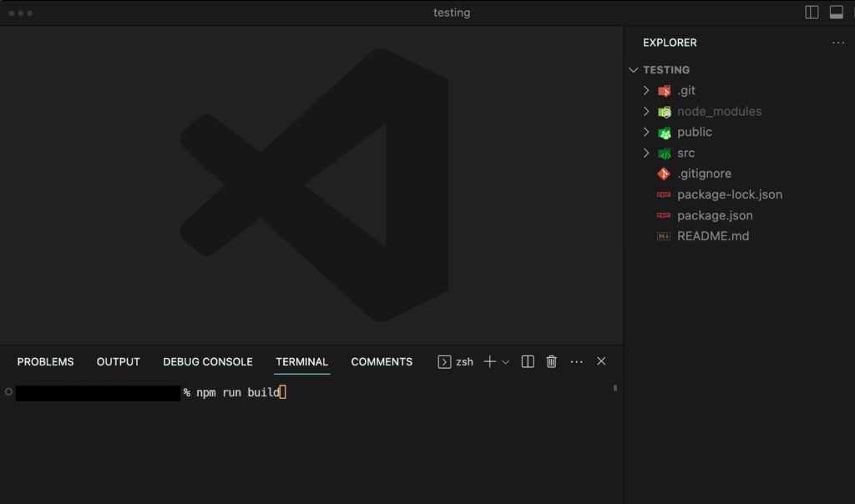The height and width of the screenshot is (504, 855).
Task: Click the public folder icon
Action: 664,133
